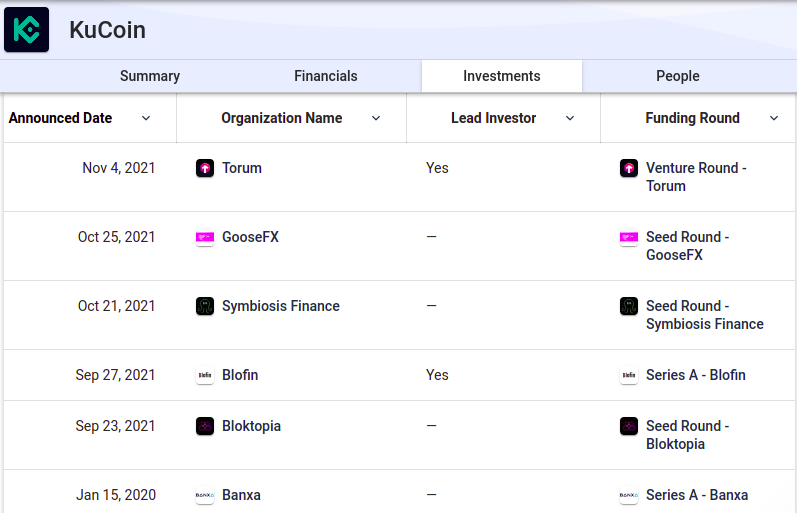The height and width of the screenshot is (513, 797).
Task: Click the KuCoin logo icon
Action: click(x=27, y=30)
